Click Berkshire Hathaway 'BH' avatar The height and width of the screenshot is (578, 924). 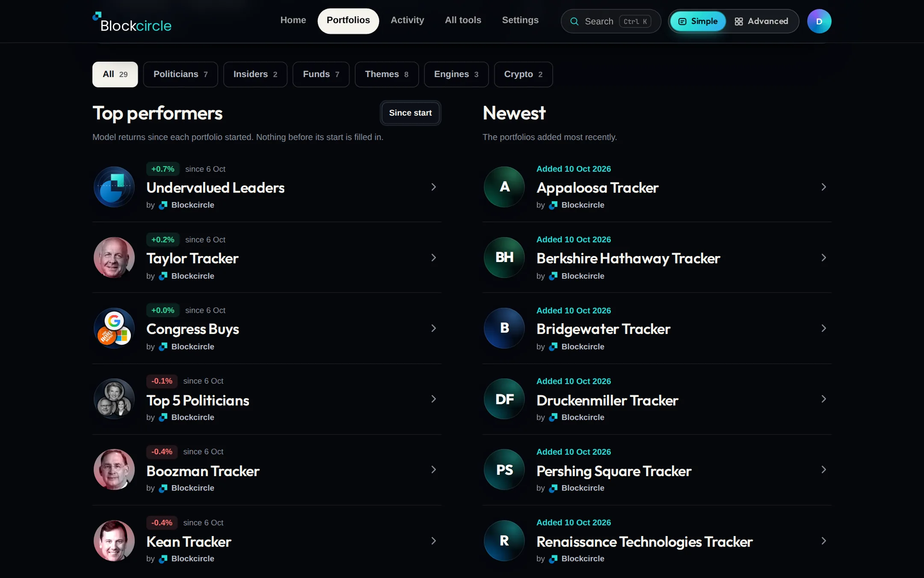pos(504,258)
